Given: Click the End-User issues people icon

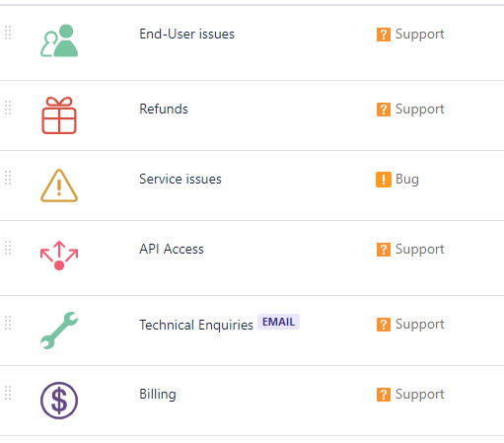Looking at the screenshot, I should tap(59, 40).
